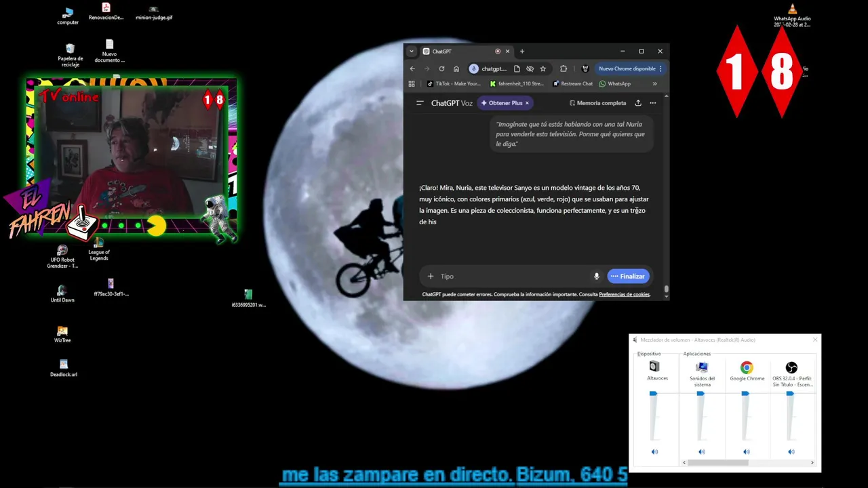The width and height of the screenshot is (868, 488).
Task: Open the TikTok - Make Your bookmark
Action: pyautogui.click(x=454, y=84)
